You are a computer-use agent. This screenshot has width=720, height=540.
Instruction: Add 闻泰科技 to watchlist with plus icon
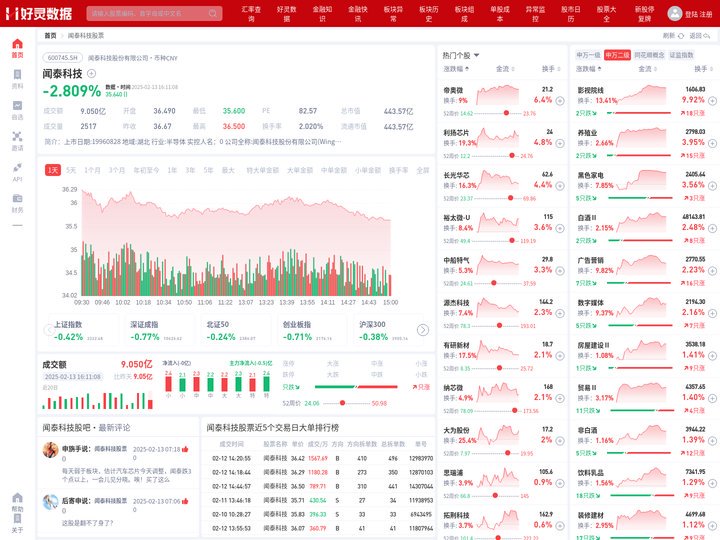pyautogui.click(x=91, y=73)
